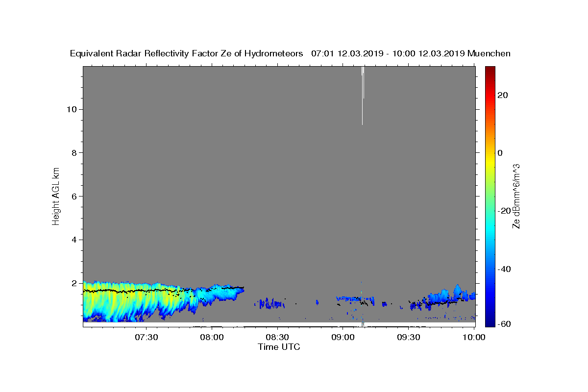Click the colorbar '-60' tick label
This screenshot has width=588, height=392.
[504, 324]
